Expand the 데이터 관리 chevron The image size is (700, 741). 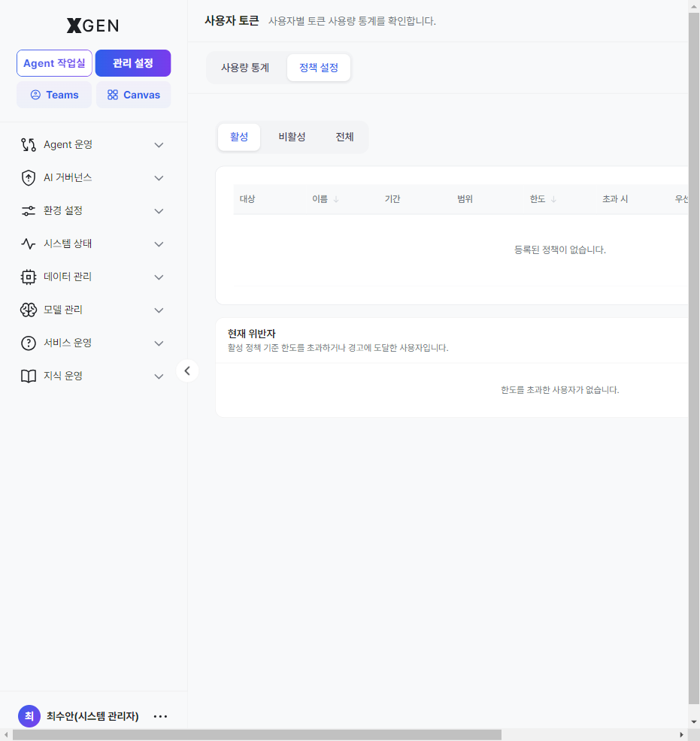159,277
